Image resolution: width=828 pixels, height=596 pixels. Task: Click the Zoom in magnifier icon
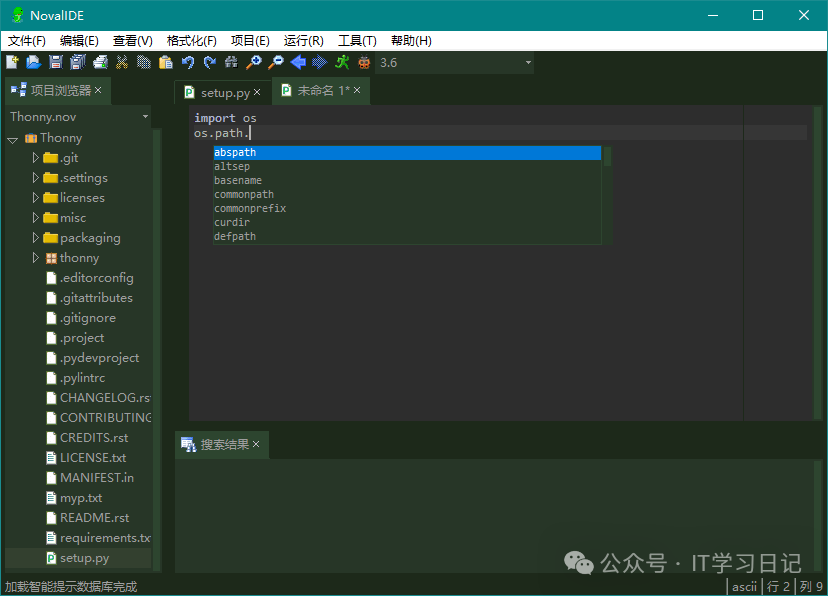254,63
